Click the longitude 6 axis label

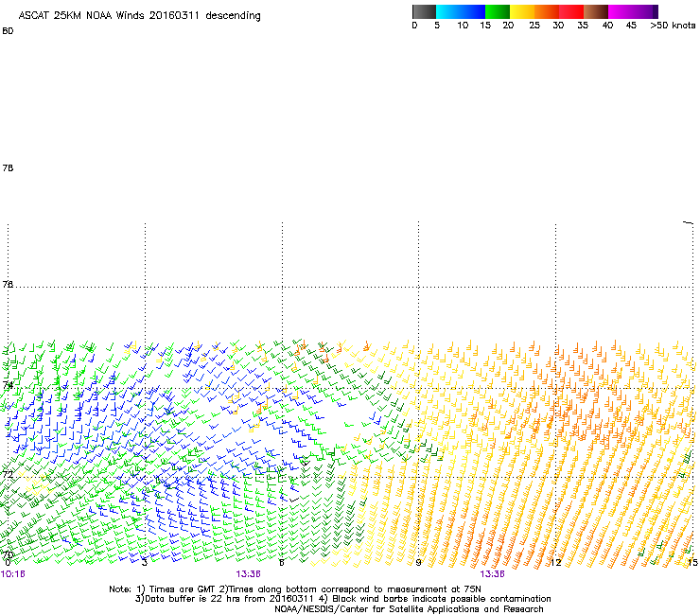point(281,562)
